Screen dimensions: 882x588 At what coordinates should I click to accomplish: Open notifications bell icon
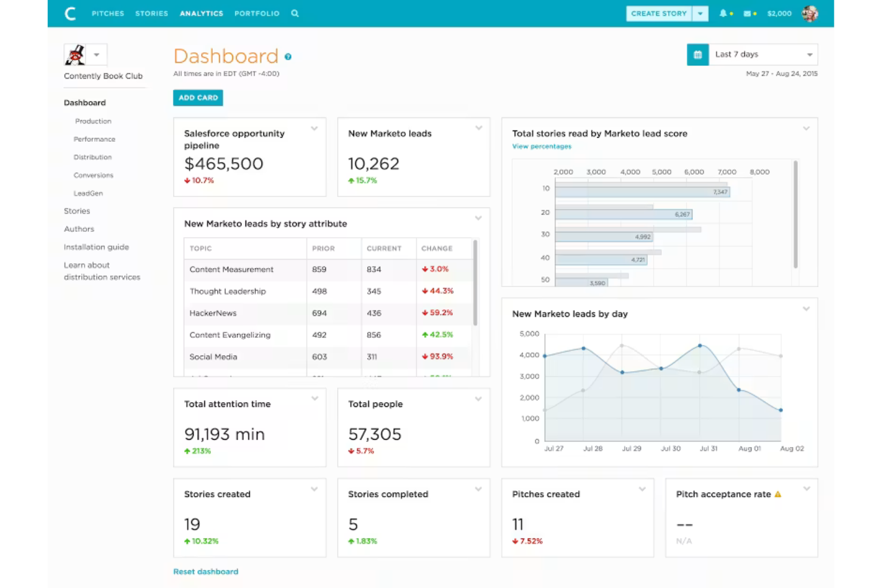pos(723,13)
